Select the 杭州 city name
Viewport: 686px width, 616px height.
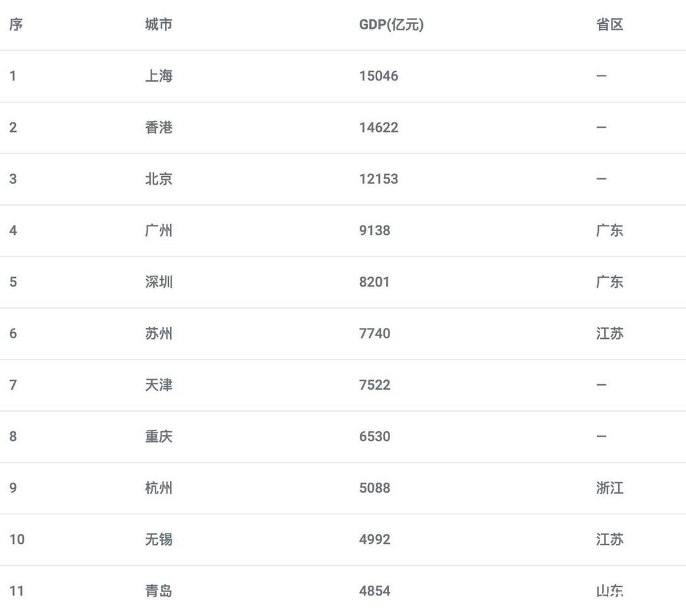pyautogui.click(x=158, y=488)
